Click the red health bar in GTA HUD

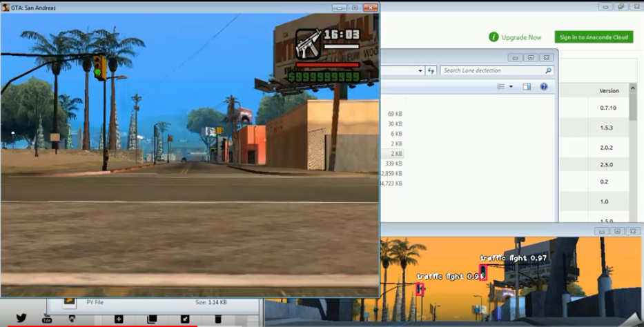(x=327, y=64)
